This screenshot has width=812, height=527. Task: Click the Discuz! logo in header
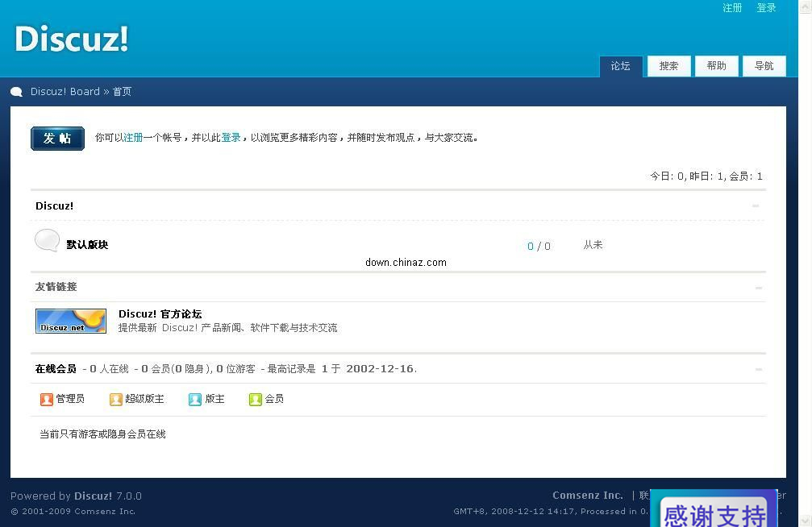[72, 39]
